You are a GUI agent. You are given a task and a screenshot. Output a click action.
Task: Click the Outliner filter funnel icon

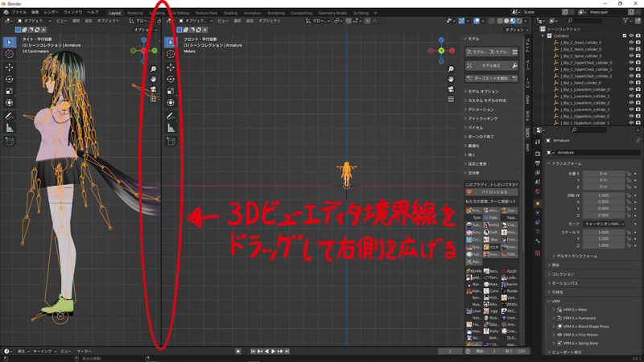[625, 21]
